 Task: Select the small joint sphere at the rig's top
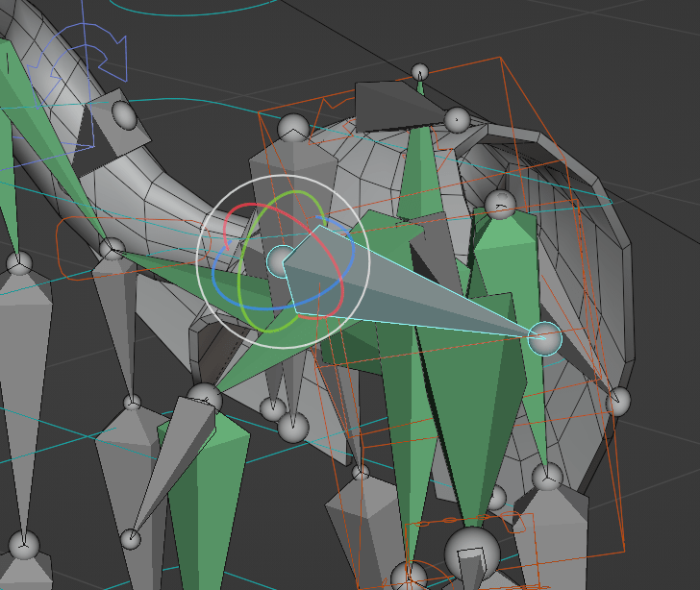point(420,72)
